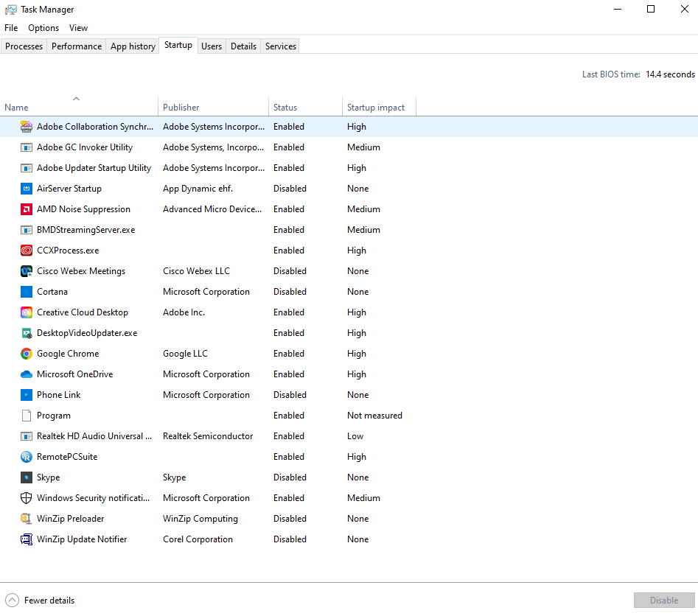Select the Creative Cloud Desktop icon
The height and width of the screenshot is (616, 698).
[x=27, y=312]
